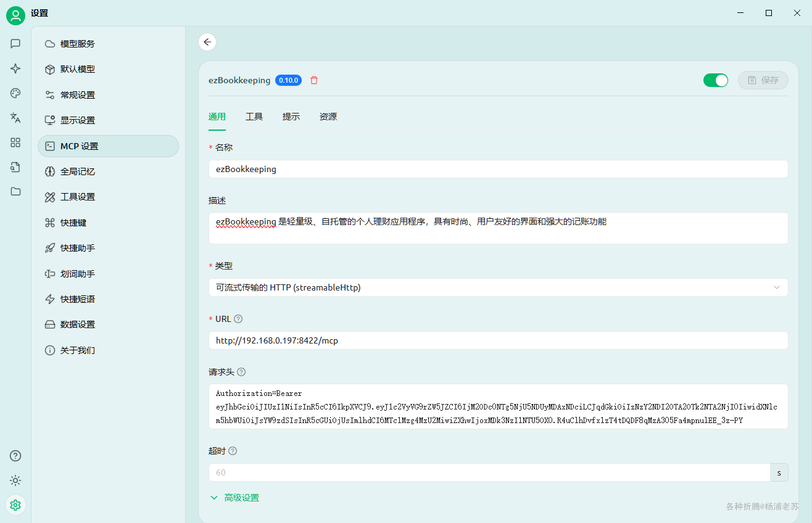Click the 超时 help question icon
The height and width of the screenshot is (523, 812).
233,451
